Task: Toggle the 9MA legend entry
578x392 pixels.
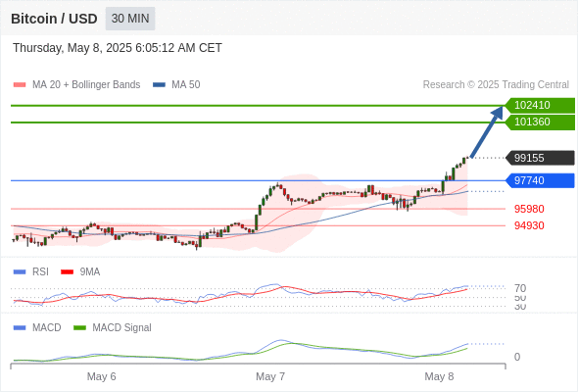Action: [80, 271]
